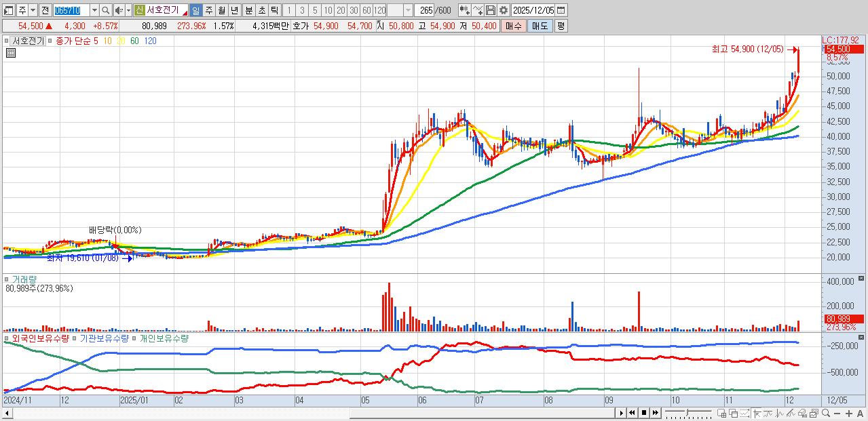Click the small square before 종가 단순
The width and height of the screenshot is (868, 421).
pyautogui.click(x=50, y=41)
